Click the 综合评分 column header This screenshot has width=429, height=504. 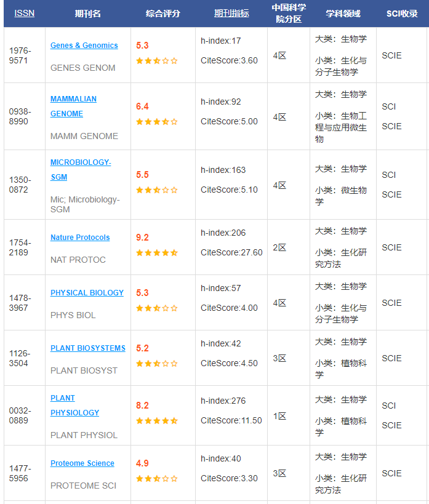(x=162, y=13)
